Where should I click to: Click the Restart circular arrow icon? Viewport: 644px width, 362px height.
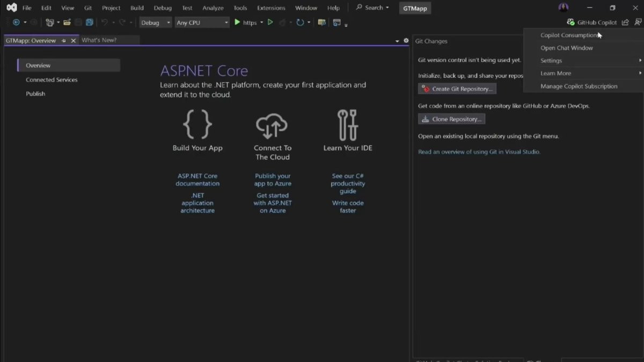point(300,23)
